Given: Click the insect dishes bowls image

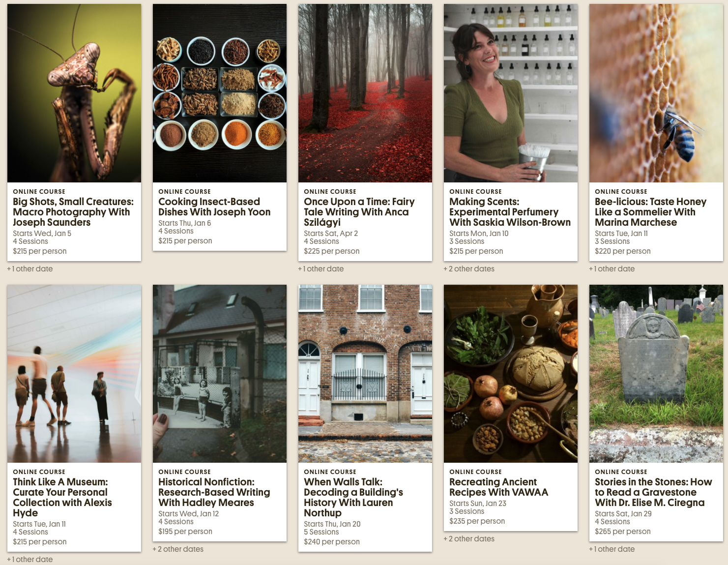Looking at the screenshot, I should click(220, 93).
